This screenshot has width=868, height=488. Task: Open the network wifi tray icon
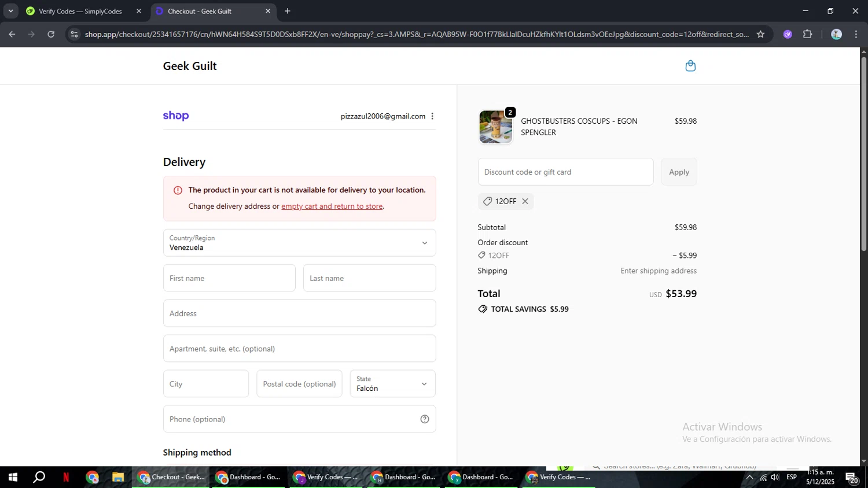coord(763,478)
